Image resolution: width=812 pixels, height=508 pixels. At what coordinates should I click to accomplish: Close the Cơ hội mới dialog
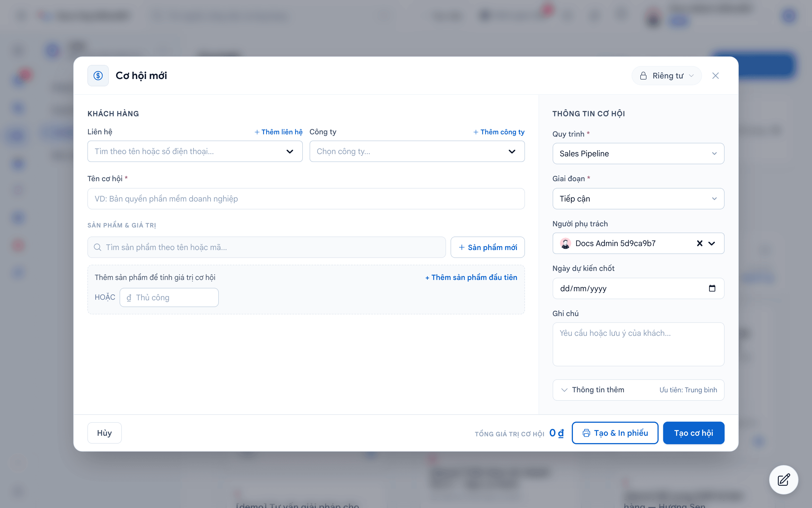[x=715, y=76]
